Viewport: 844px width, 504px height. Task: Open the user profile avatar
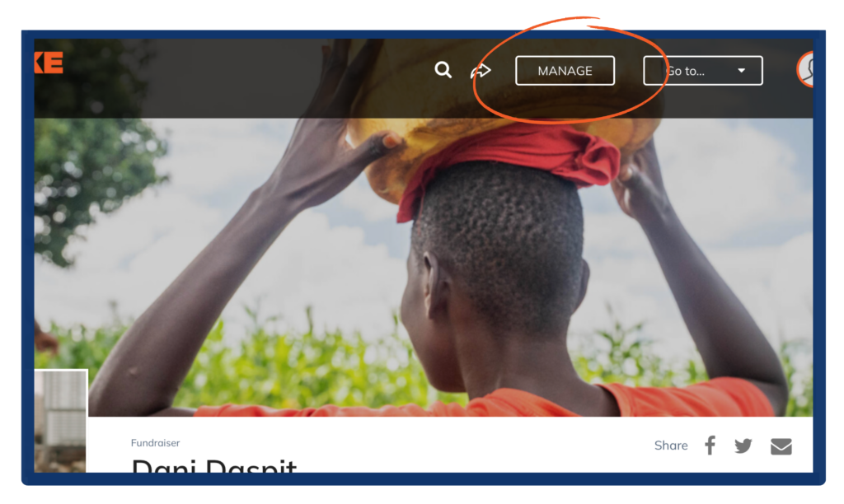point(805,69)
